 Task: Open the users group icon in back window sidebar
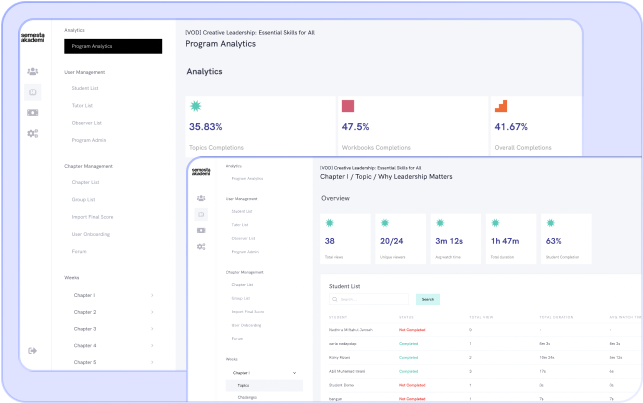click(x=33, y=71)
